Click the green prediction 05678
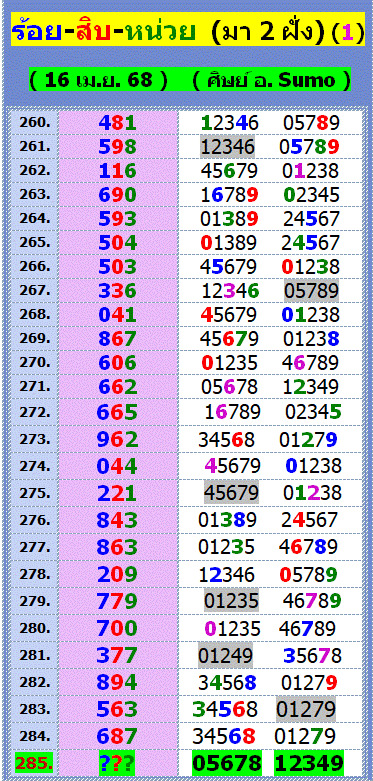The height and width of the screenshot is (781, 373). [x=227, y=763]
